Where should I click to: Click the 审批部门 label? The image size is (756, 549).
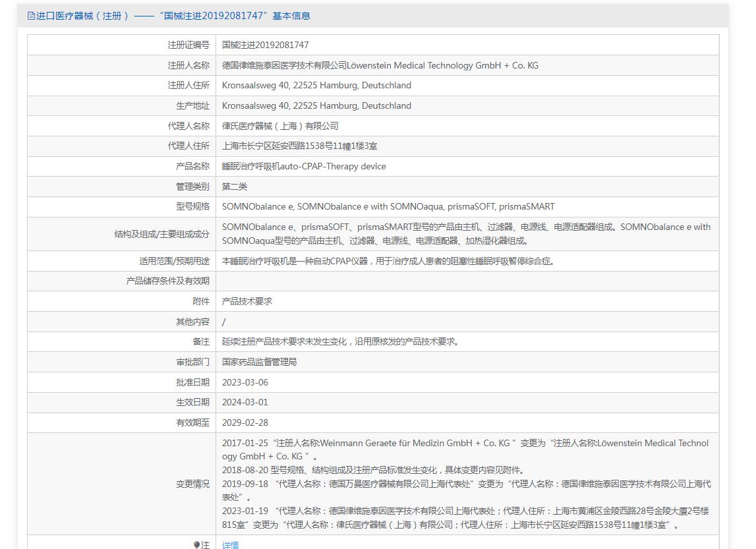click(193, 362)
